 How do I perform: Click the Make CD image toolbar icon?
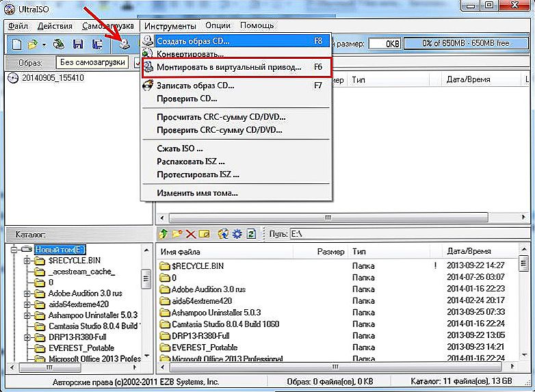coord(125,44)
